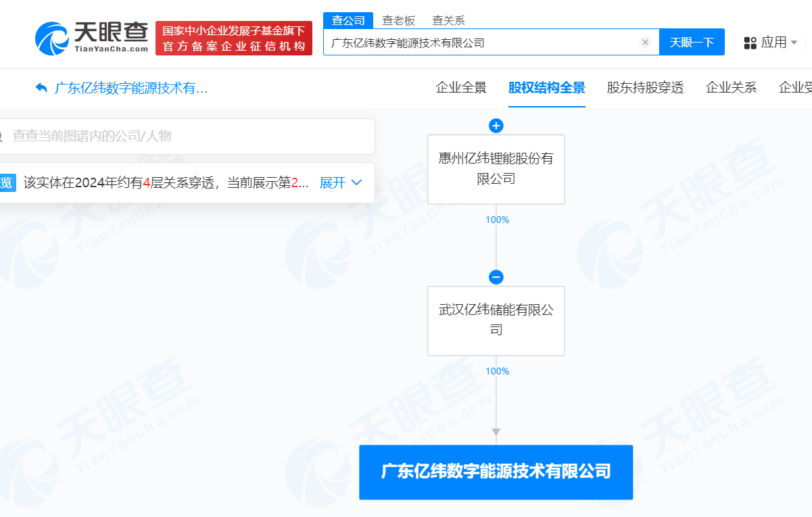This screenshot has height=517, width=812.
Task: Click the 100% label under 惠州亿纬锂能
Action: (x=497, y=220)
